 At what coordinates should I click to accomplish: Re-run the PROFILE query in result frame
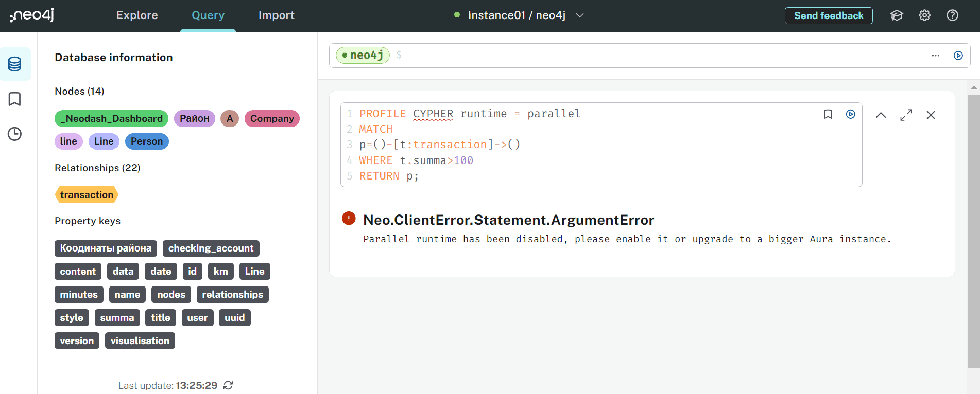[x=850, y=114]
